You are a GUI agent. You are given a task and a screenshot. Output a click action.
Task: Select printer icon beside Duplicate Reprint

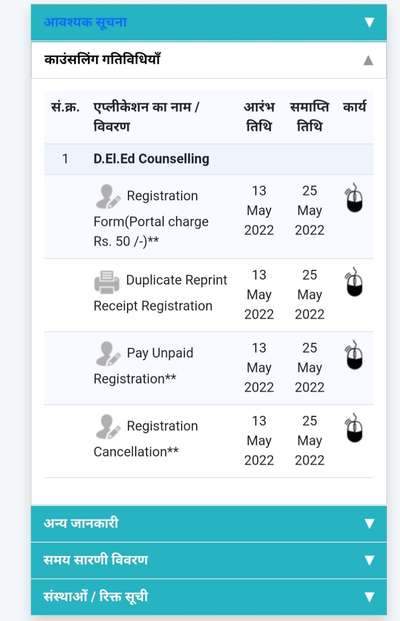(107, 282)
